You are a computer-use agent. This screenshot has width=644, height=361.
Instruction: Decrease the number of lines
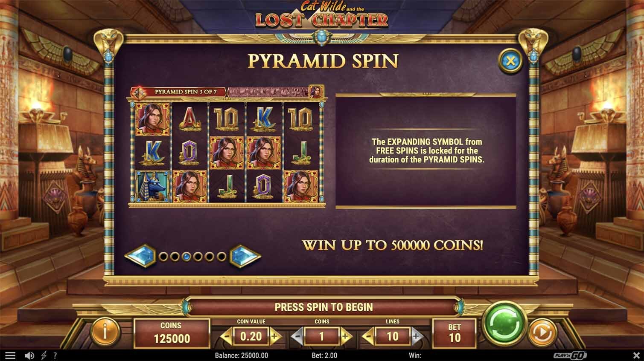point(368,337)
